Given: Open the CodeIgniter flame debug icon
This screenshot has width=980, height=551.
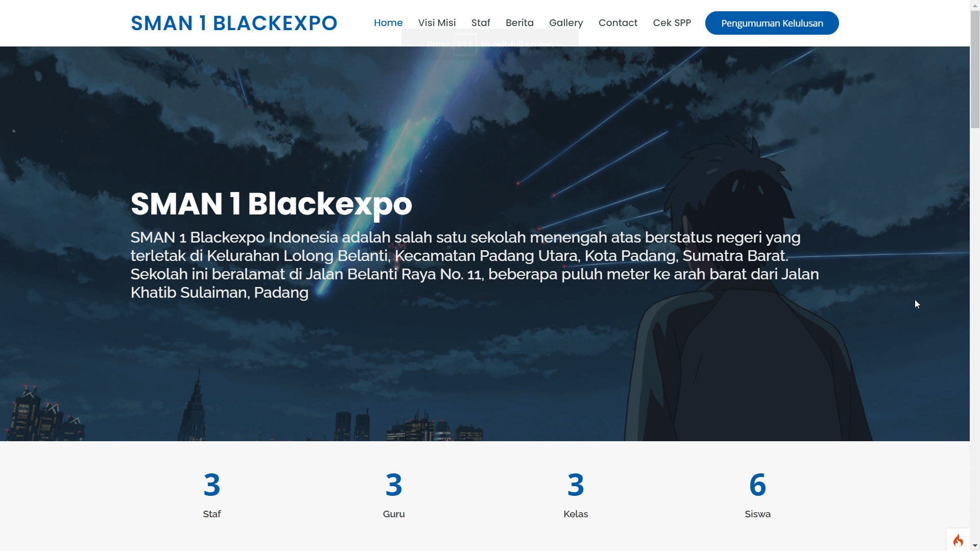Looking at the screenshot, I should coord(958,540).
